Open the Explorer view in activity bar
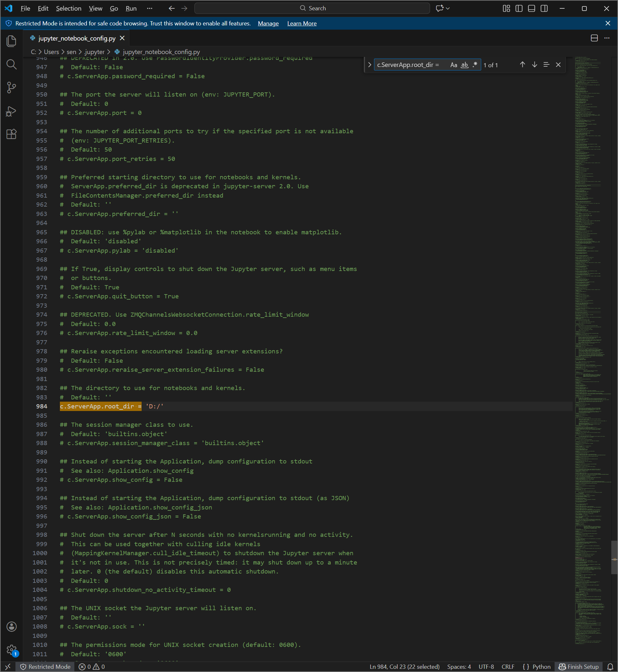This screenshot has height=672, width=618. pos(11,41)
